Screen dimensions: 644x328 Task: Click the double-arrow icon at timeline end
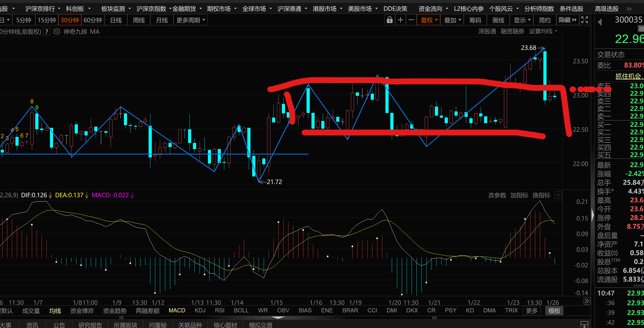point(586,301)
